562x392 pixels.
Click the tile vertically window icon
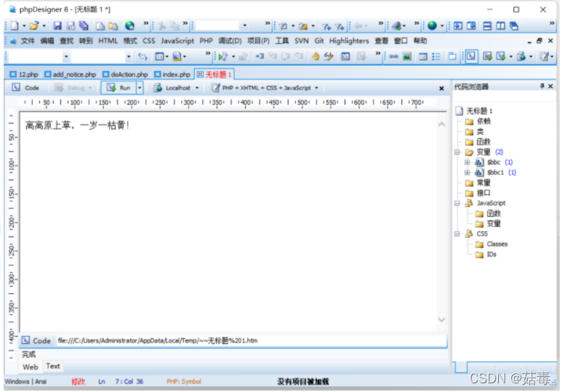[500, 26]
